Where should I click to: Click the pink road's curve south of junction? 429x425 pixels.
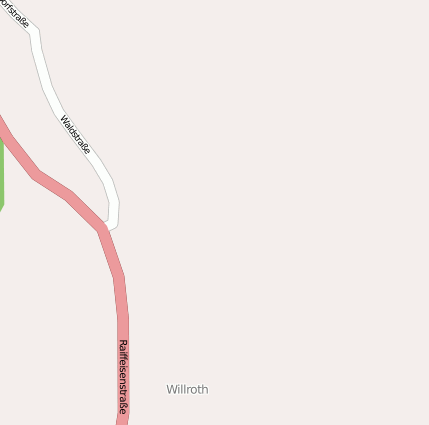pyautogui.click(x=119, y=277)
